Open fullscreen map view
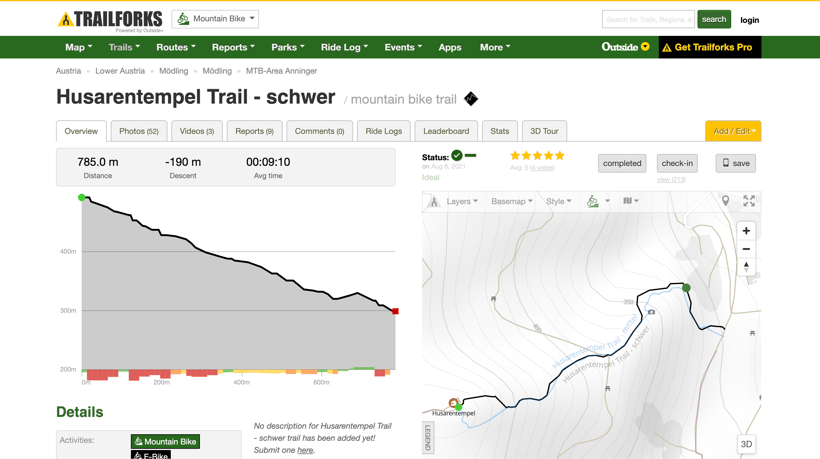Viewport: 820px width, 459px height. (749, 201)
